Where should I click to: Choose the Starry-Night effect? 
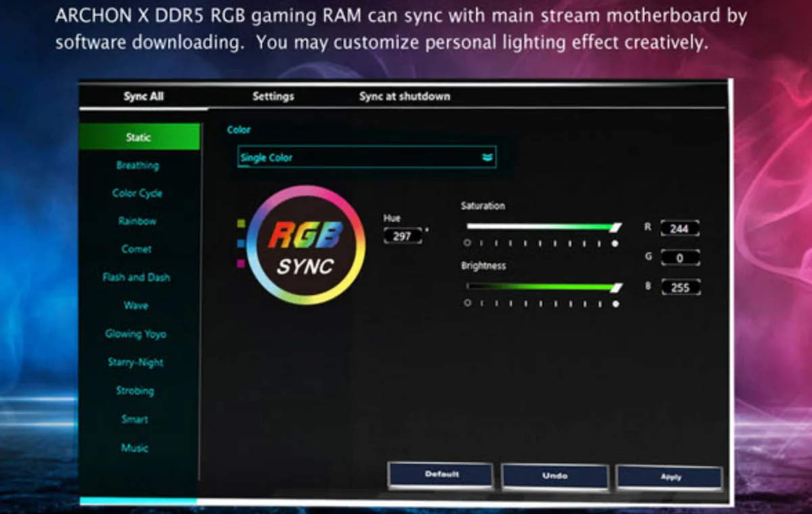pyautogui.click(x=136, y=362)
